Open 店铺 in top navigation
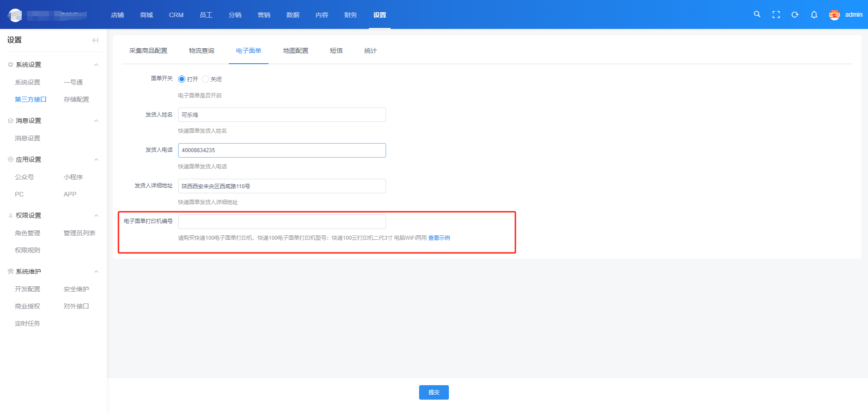 (118, 15)
